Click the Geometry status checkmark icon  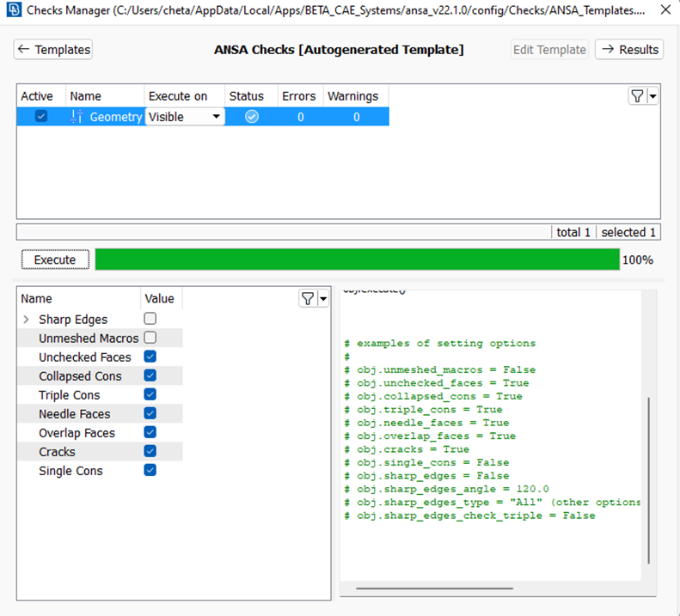tap(252, 117)
